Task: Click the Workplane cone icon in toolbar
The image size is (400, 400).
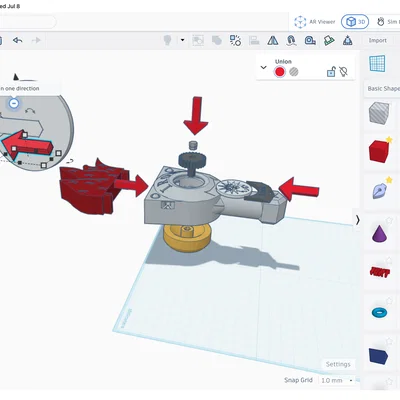Action: [x=348, y=40]
